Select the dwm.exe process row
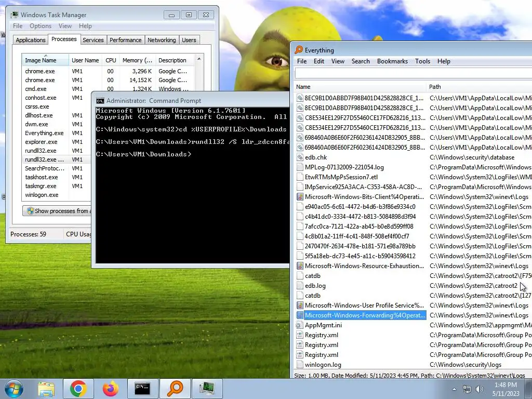This screenshot has width=532, height=399. pos(57,124)
